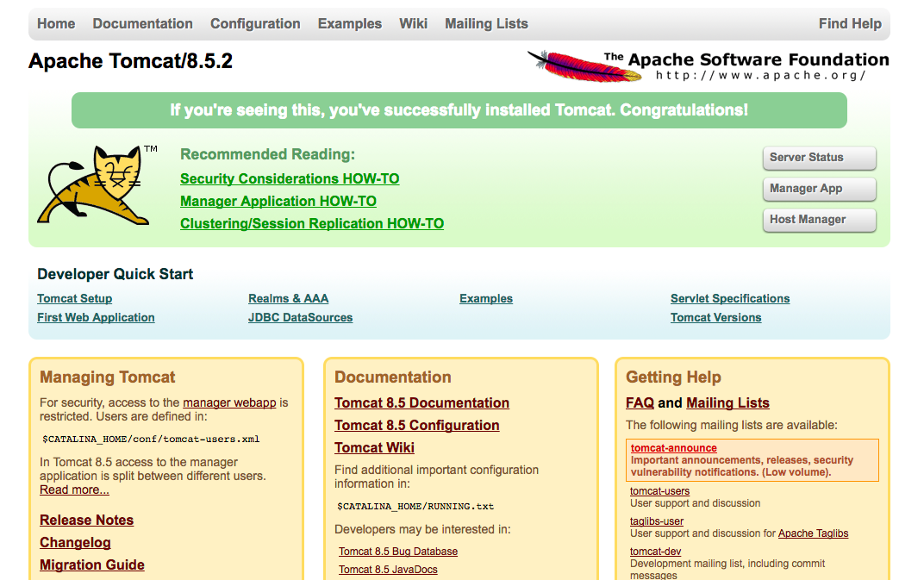Open the Wiki navigation item
924x580 pixels.
click(413, 23)
